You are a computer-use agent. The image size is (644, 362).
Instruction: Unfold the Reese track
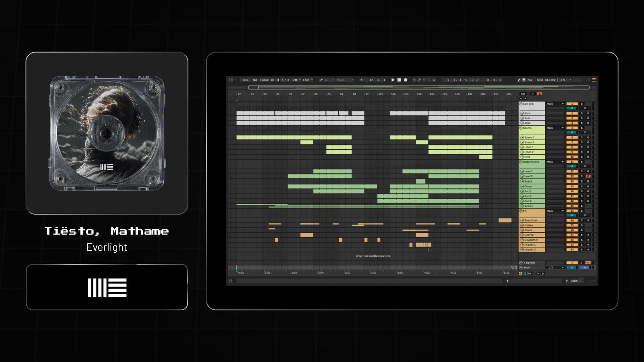(x=522, y=182)
